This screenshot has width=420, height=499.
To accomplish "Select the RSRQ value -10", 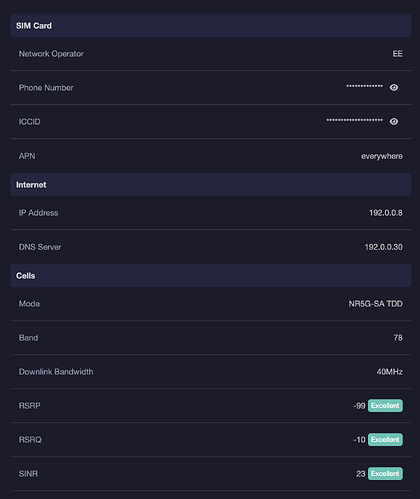I will click(359, 440).
